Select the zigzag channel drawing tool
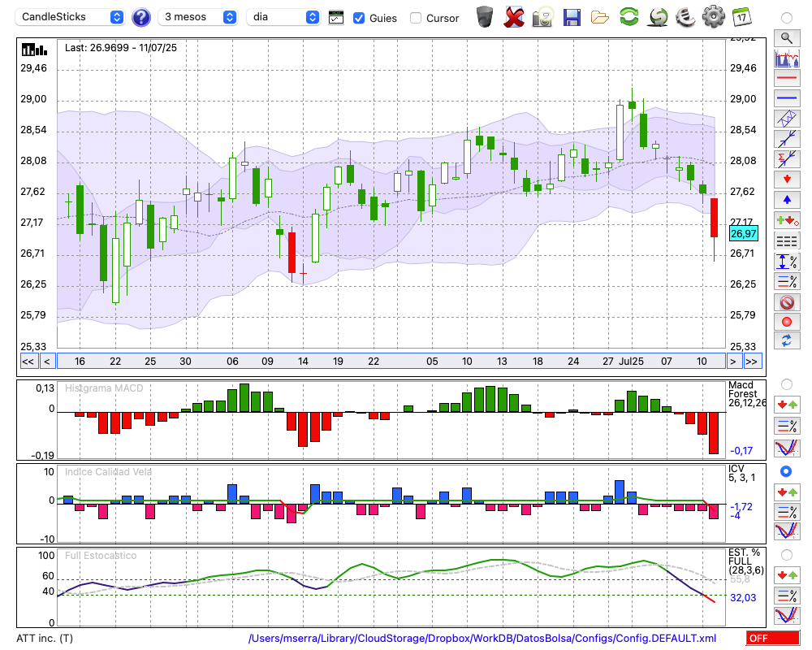Screen dimensions: 812x650 (787, 118)
